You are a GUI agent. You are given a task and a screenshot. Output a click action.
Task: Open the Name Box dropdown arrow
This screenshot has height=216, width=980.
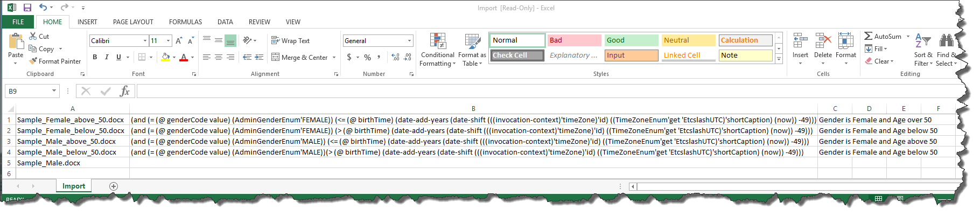(x=54, y=91)
